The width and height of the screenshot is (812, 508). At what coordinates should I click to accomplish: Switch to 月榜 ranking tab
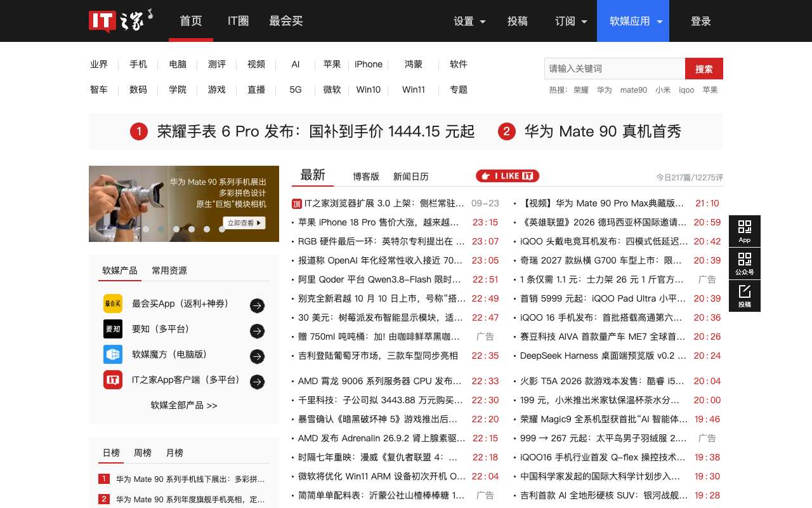coord(174,453)
